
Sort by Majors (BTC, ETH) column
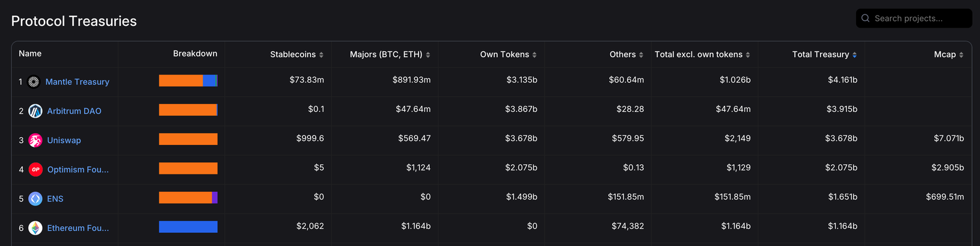tap(427, 55)
